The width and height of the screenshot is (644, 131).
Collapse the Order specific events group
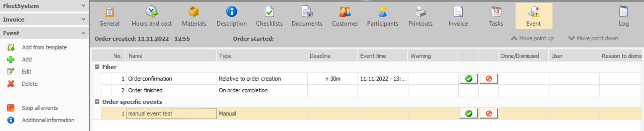click(97, 102)
